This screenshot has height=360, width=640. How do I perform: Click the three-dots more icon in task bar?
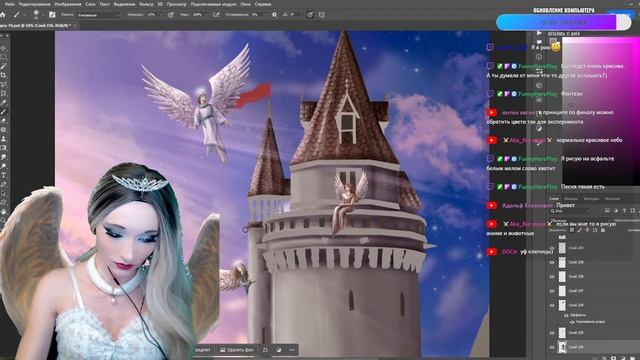tap(292, 350)
